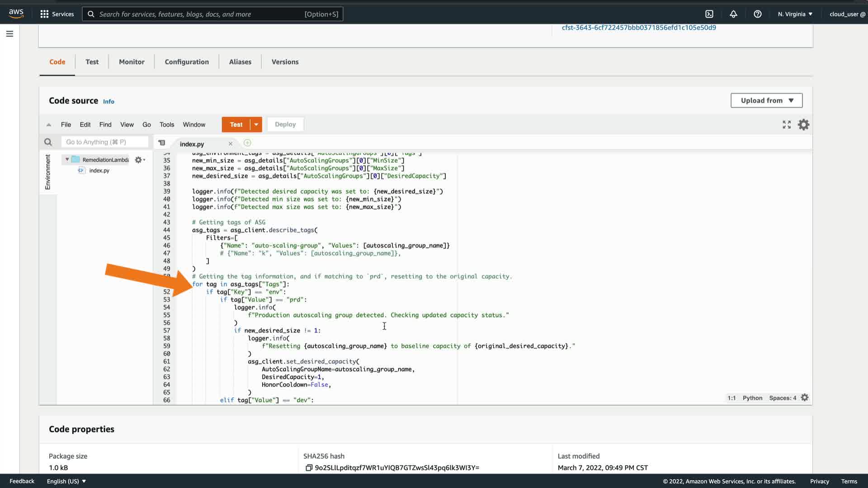Close the index.py editor tab
Image resolution: width=868 pixels, height=488 pixels.
231,144
